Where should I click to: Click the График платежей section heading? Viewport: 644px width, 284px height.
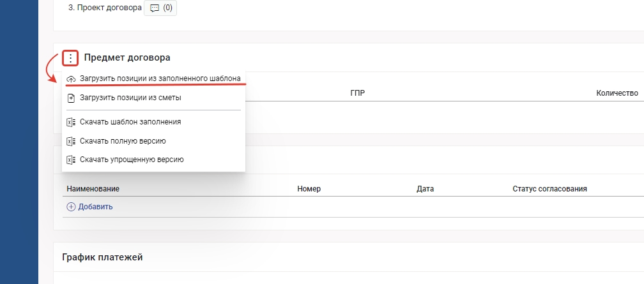coord(102,257)
